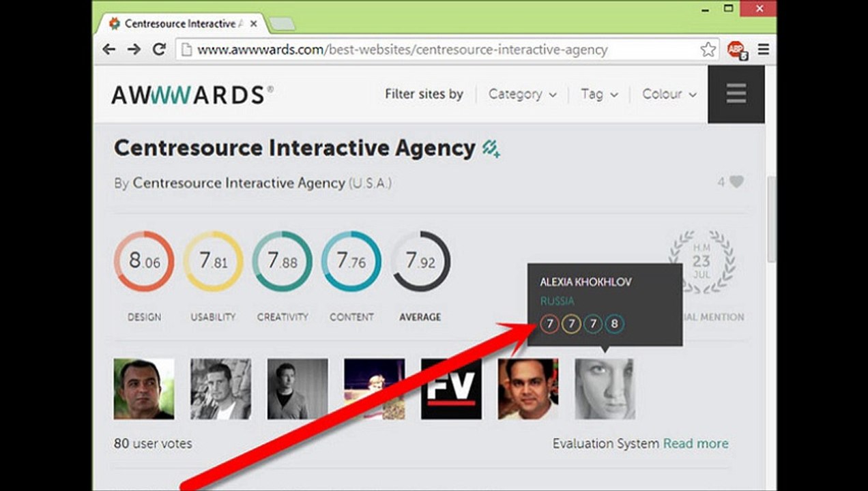The image size is (868, 491).
Task: Click the icon beside the site title
Action: (491, 148)
